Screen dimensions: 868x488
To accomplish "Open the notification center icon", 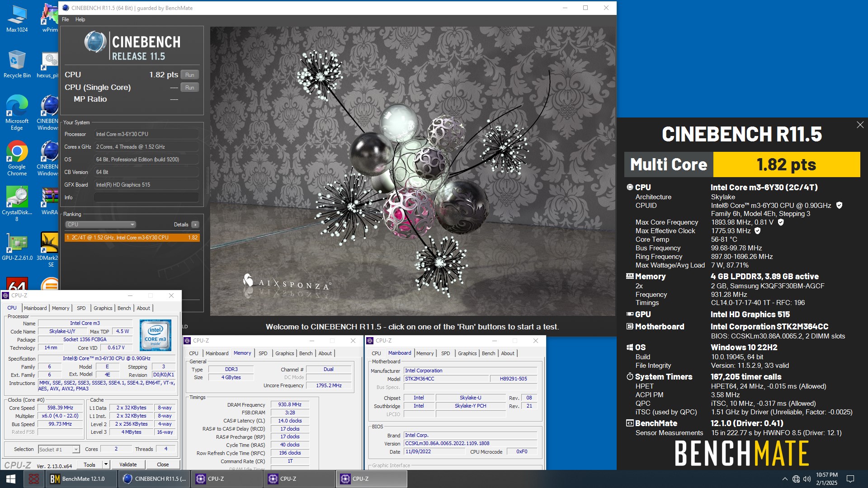I will coord(850,479).
